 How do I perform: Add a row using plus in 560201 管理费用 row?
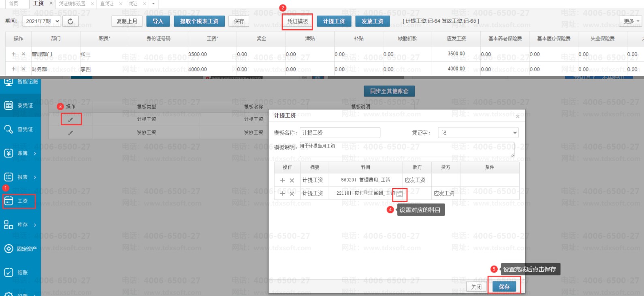pos(282,180)
